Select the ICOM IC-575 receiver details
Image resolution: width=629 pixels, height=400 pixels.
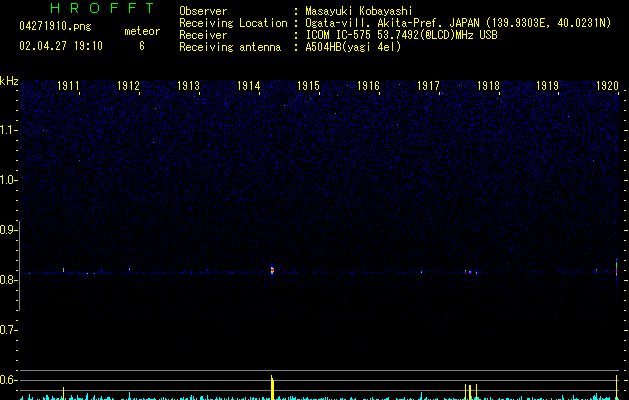tap(402, 35)
